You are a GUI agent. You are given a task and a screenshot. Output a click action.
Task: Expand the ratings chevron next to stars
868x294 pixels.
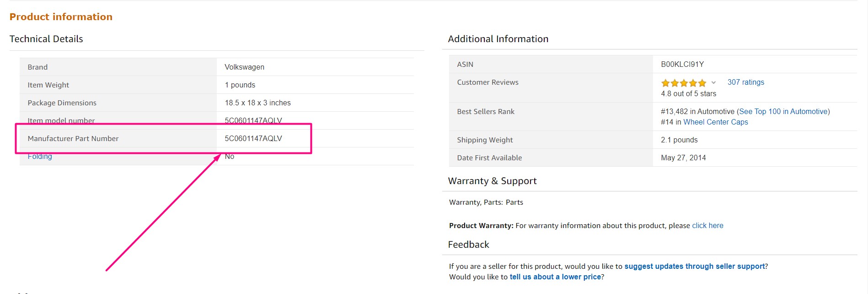coord(713,83)
